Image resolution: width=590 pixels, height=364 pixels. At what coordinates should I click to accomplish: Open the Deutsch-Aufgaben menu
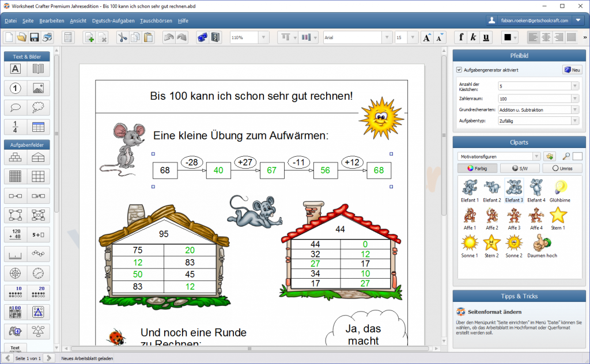(x=113, y=21)
